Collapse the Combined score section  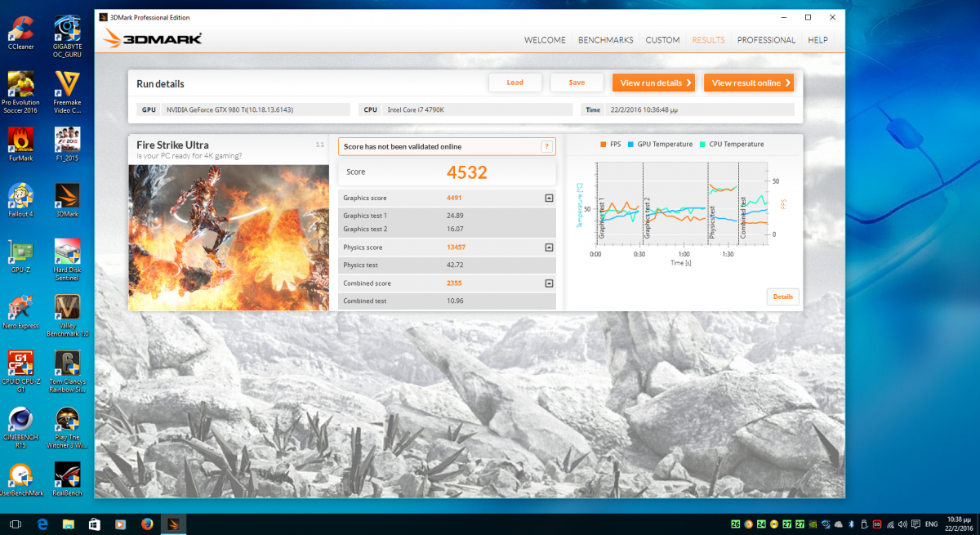coord(550,283)
